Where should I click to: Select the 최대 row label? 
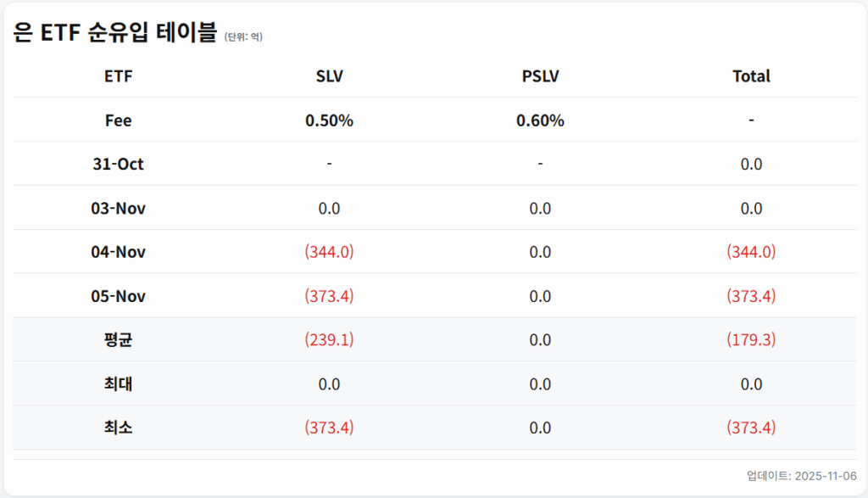(x=118, y=384)
